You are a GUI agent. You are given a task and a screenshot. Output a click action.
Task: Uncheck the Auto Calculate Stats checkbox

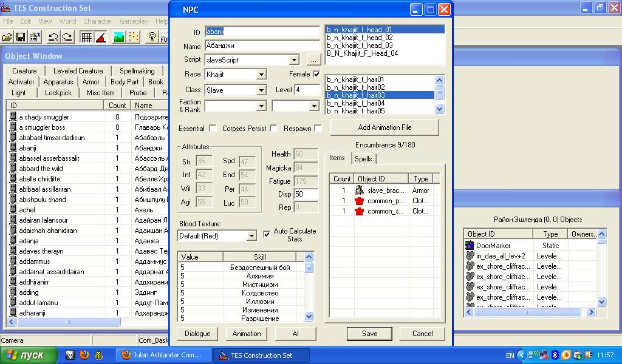(267, 235)
